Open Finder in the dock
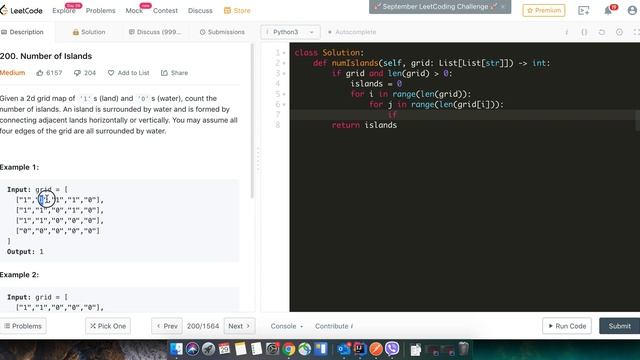This screenshot has height=360, width=640. click(x=176, y=349)
